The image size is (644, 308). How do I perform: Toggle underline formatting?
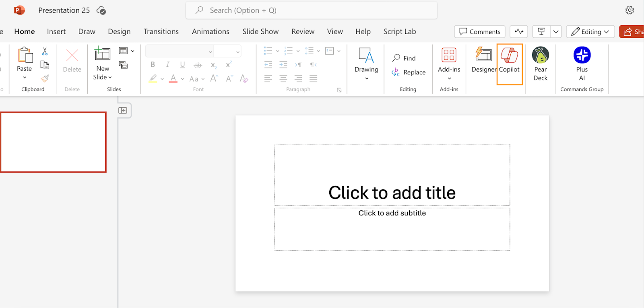(183, 65)
